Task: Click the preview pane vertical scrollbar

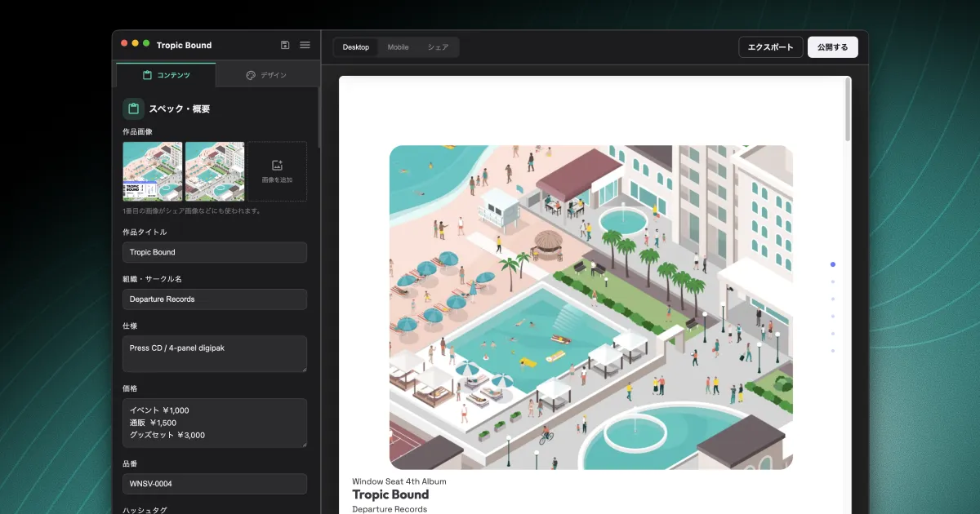Action: coord(848,110)
